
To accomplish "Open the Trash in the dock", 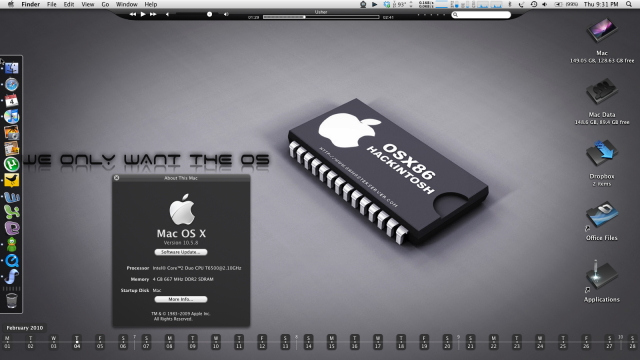I will click(x=11, y=300).
